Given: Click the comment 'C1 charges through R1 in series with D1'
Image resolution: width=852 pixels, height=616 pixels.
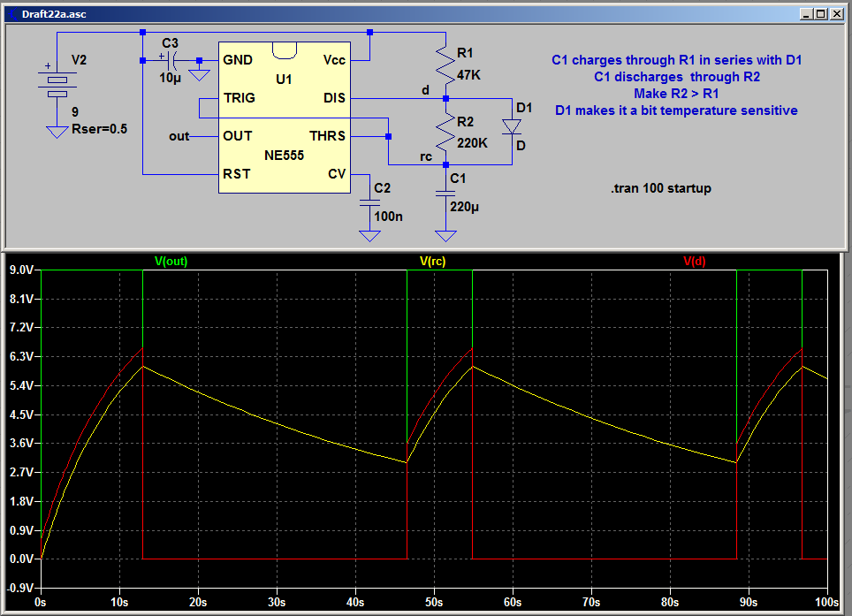Looking at the screenshot, I should pos(676,60).
